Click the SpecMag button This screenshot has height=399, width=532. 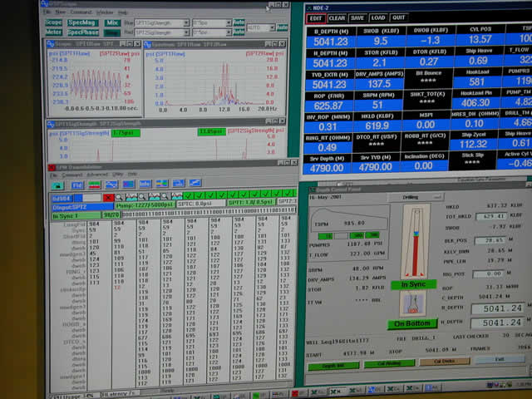pyautogui.click(x=81, y=22)
